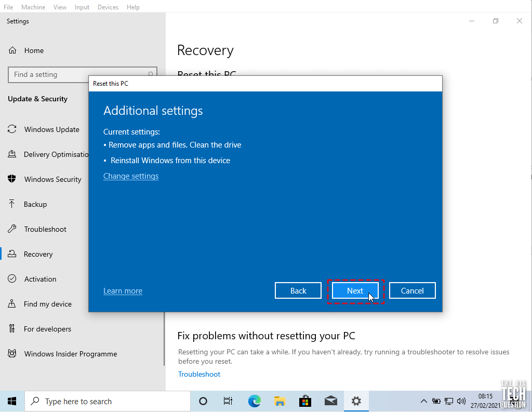Image resolution: width=532 pixels, height=412 pixels.
Task: Close the Settings window
Action: click(x=520, y=21)
